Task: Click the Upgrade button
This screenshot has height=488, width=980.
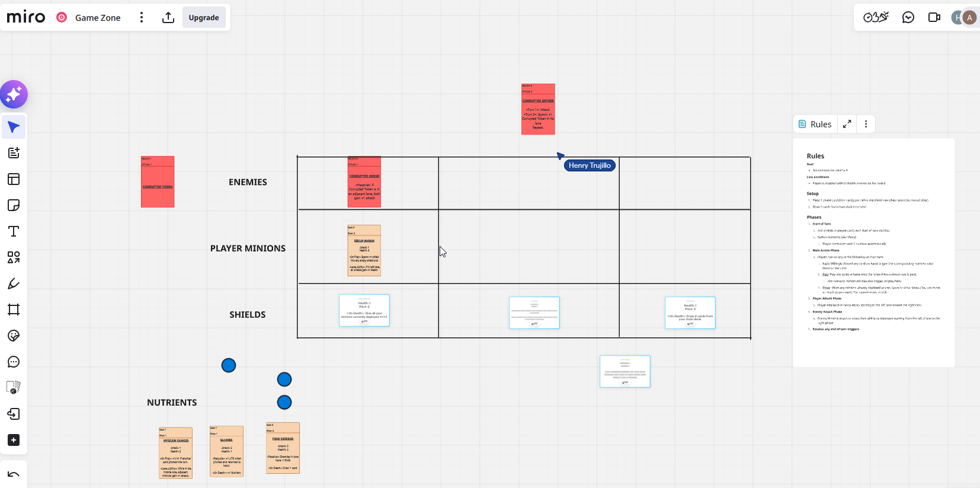Action: [204, 18]
